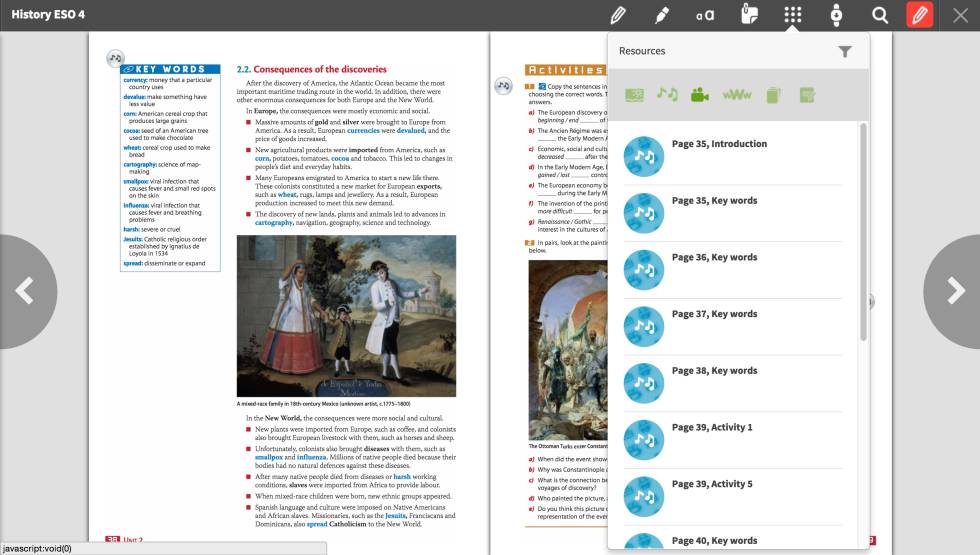Close the book viewer
Viewport: 980px width, 555px height.
point(961,15)
